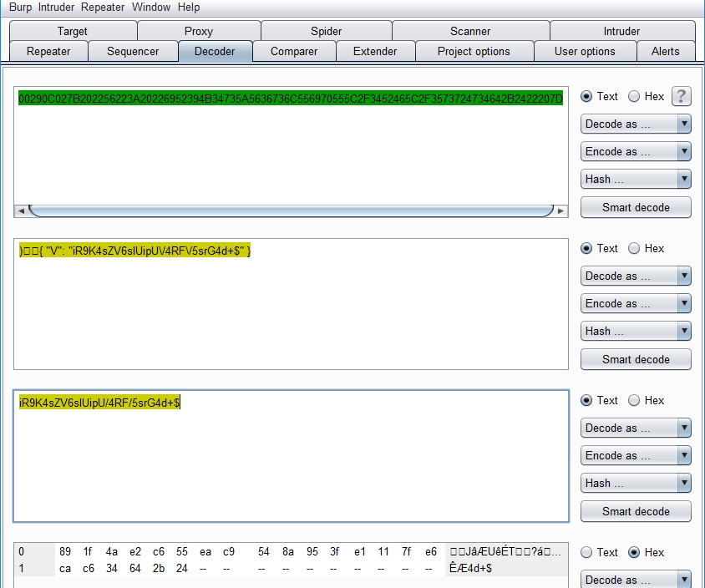Open Hash dropdown in third panel
This screenshot has width=705, height=588.
click(636, 483)
